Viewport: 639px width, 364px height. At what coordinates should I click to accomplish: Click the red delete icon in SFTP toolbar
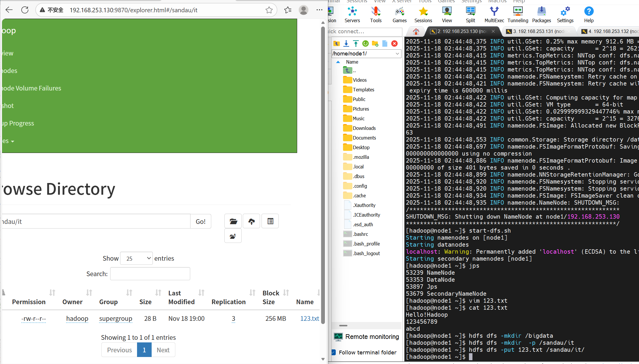click(394, 43)
